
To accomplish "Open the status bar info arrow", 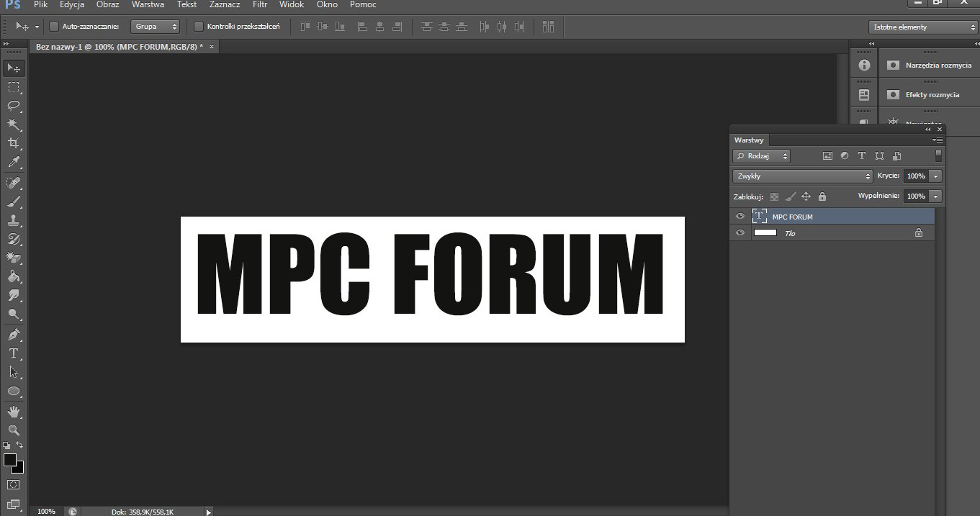I will click(209, 512).
